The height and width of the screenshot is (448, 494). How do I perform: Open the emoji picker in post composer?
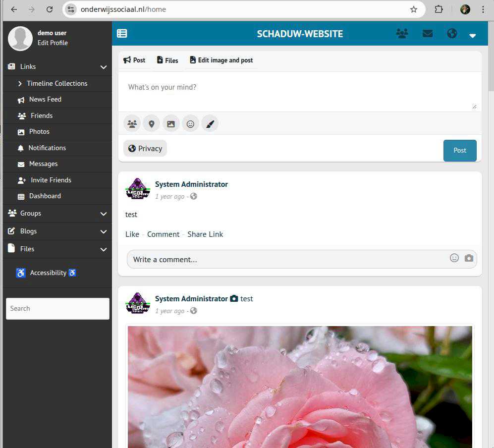tap(190, 124)
